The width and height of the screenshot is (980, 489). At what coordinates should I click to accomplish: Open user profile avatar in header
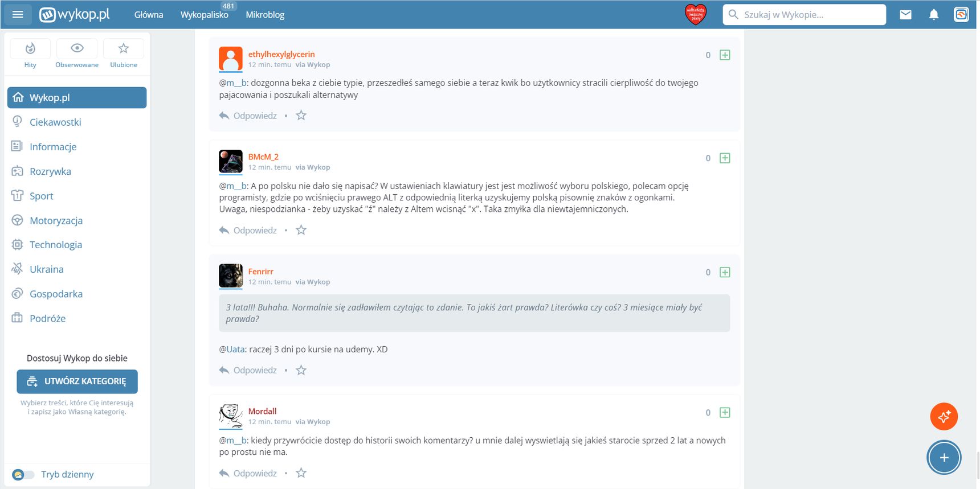(x=961, y=15)
